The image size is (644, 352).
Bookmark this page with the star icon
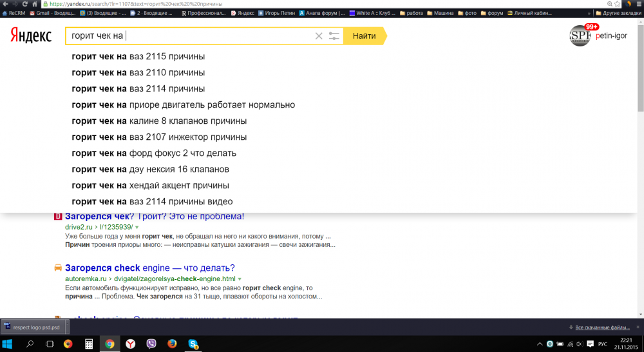coord(618,4)
